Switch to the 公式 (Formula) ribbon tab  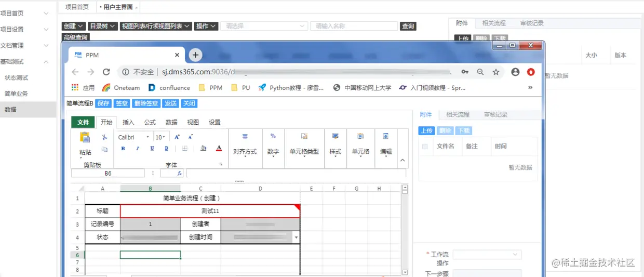[150, 123]
